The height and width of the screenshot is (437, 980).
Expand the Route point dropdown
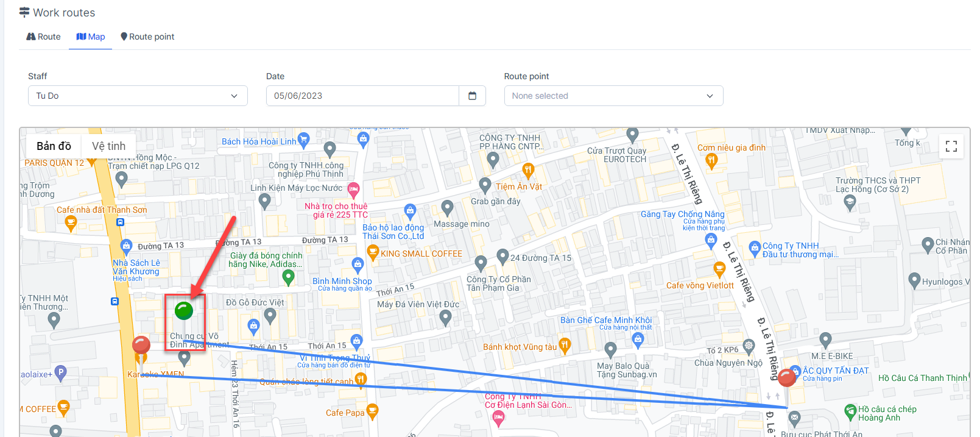[613, 96]
